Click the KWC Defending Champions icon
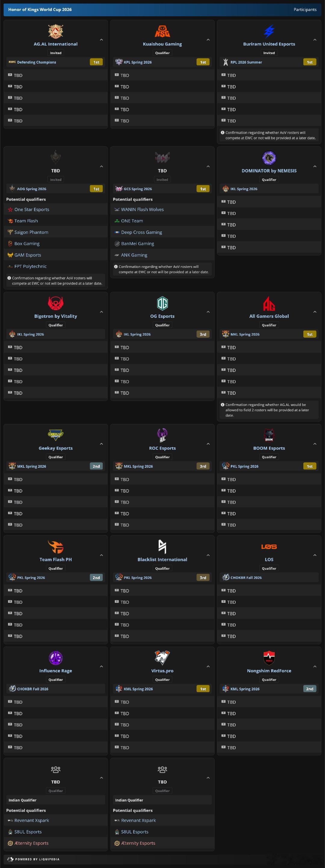 [x=12, y=62]
